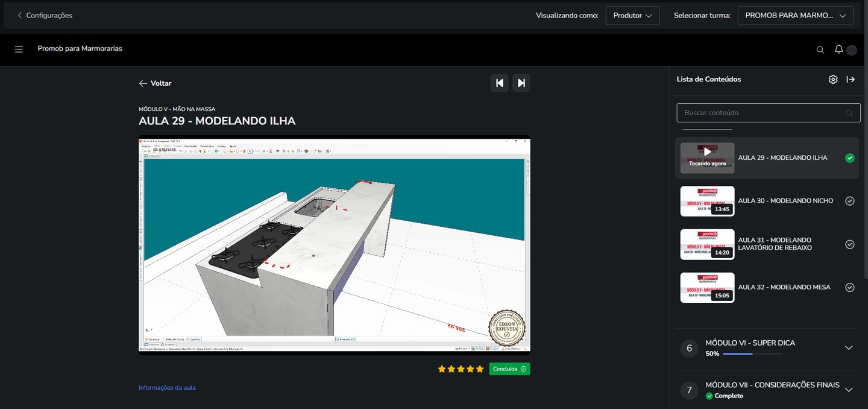Select lesson title AULA 32 - MODELANDO MESA

[784, 287]
